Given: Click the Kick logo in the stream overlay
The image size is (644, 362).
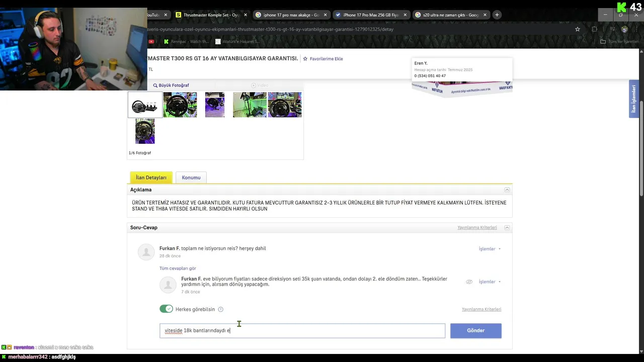Looking at the screenshot, I should tap(622, 8).
